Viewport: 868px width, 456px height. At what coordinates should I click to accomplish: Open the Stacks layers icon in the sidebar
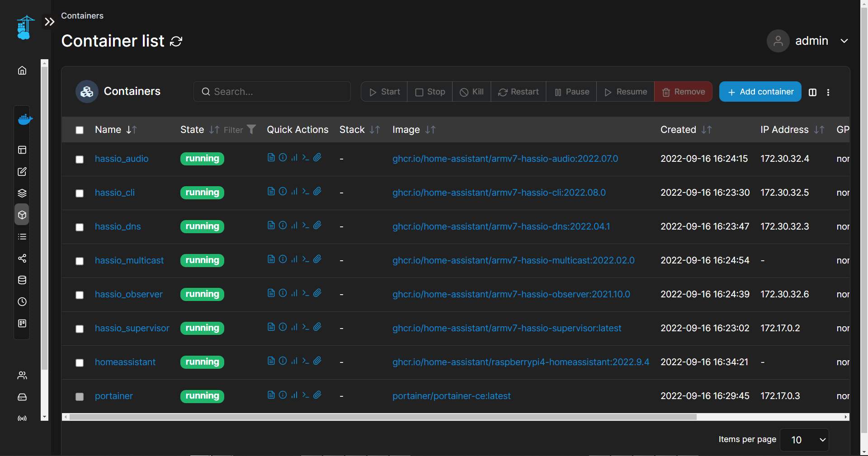(22, 193)
